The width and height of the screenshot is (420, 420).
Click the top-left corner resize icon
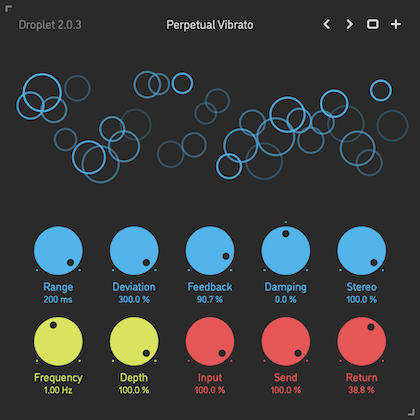[9, 9]
